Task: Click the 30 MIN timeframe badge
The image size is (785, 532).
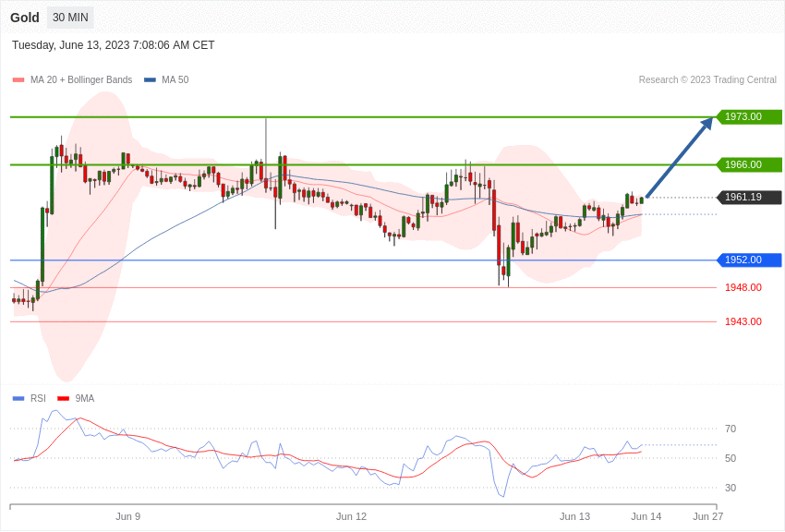Action: pos(70,18)
